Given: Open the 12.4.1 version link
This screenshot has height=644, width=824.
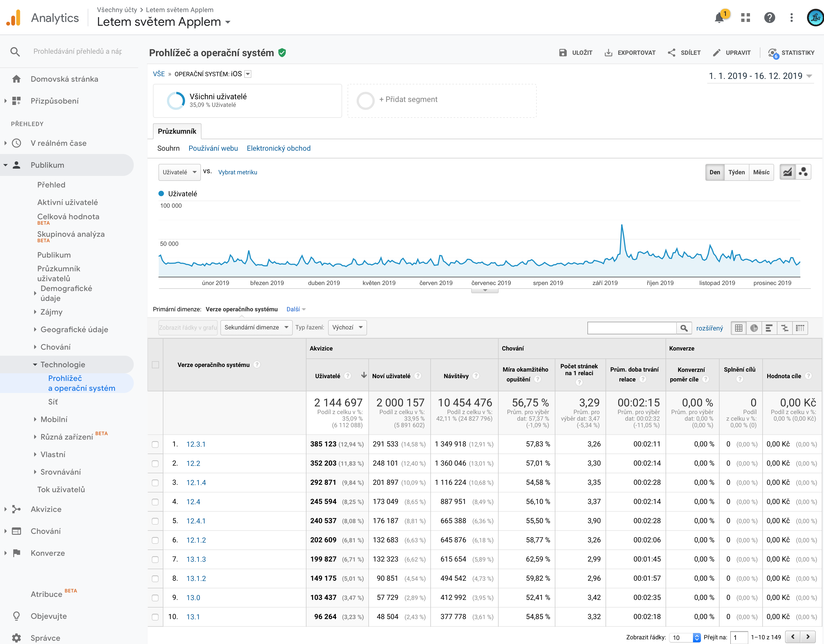Looking at the screenshot, I should [196, 521].
